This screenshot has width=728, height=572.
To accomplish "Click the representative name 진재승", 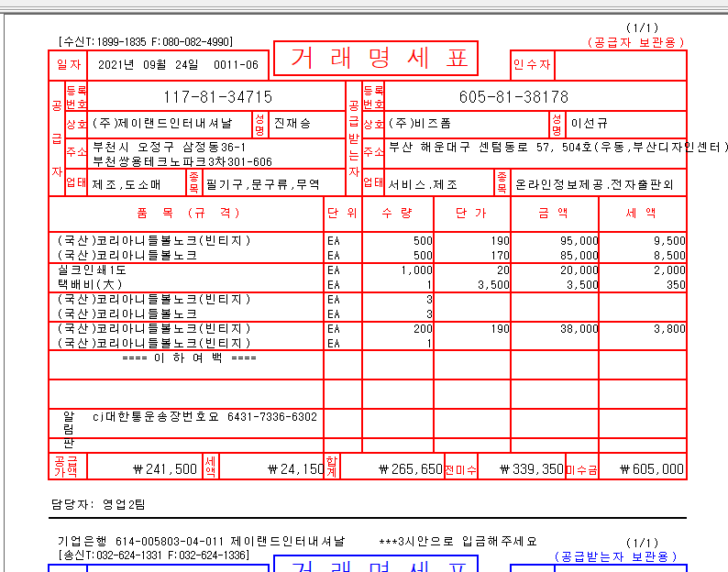I will [x=292, y=124].
